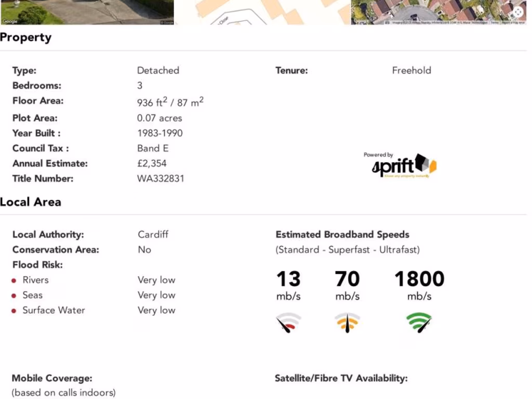Viewport: 532px width, 399px height.
Task: Click the pan control on the satellite map
Action: pos(518,12)
